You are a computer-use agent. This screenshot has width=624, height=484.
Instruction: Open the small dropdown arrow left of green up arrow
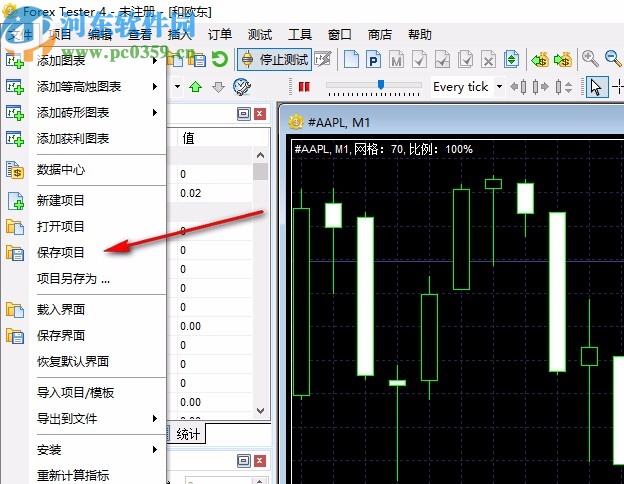(x=177, y=86)
